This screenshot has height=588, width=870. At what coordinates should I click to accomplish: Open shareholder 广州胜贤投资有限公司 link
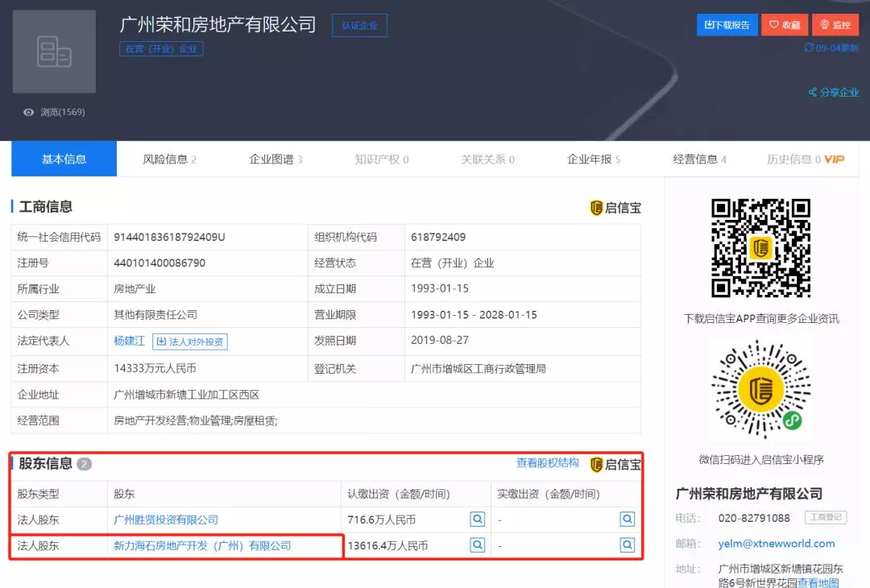[x=166, y=520]
